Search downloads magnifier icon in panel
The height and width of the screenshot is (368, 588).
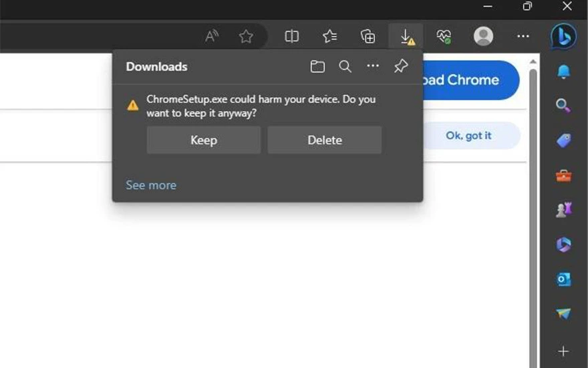[x=345, y=66]
